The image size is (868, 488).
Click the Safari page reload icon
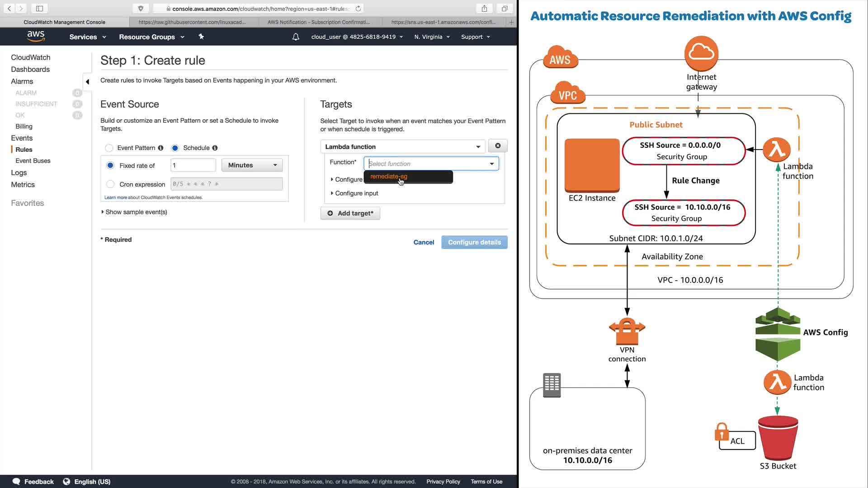[358, 9]
